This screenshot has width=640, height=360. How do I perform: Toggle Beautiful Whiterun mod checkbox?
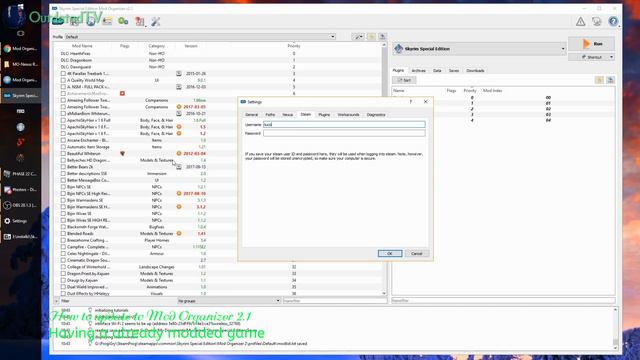tap(63, 153)
